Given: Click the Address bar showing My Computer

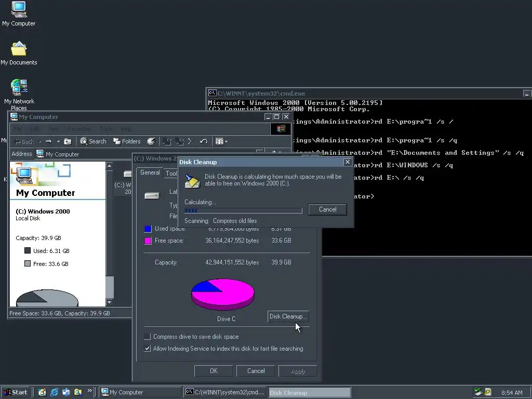Looking at the screenshot, I should (x=149, y=154).
